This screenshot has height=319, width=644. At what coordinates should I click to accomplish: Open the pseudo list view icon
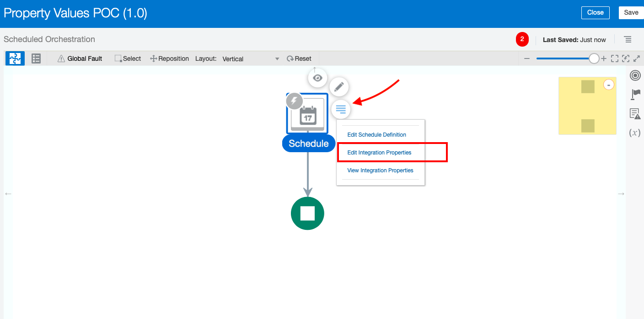pyautogui.click(x=36, y=58)
